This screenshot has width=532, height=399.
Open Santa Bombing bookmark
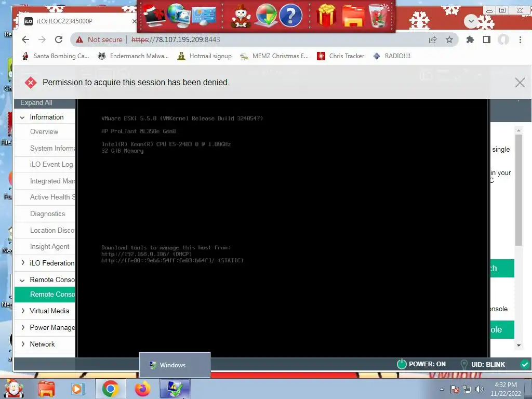(56, 56)
